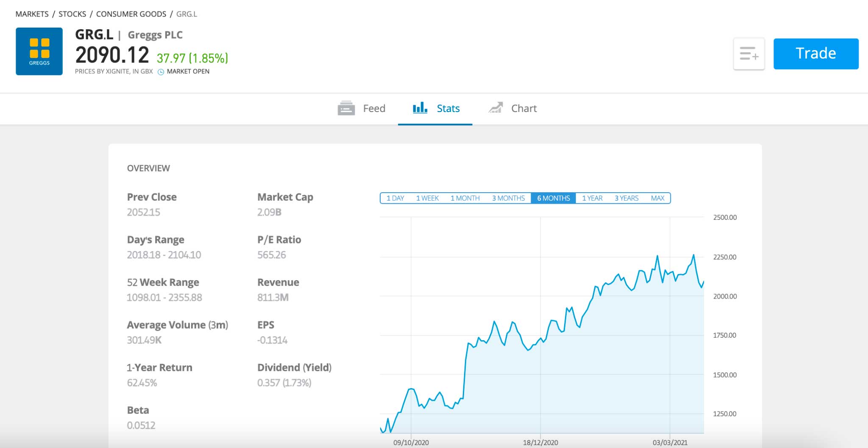This screenshot has height=448, width=868.
Task: Go to CONSUMER GOODS breadcrumb
Action: click(131, 14)
